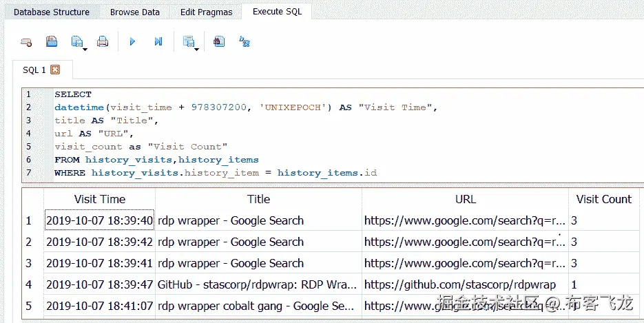Switch to Browse Data tab
The width and height of the screenshot is (644, 323).
coord(135,12)
